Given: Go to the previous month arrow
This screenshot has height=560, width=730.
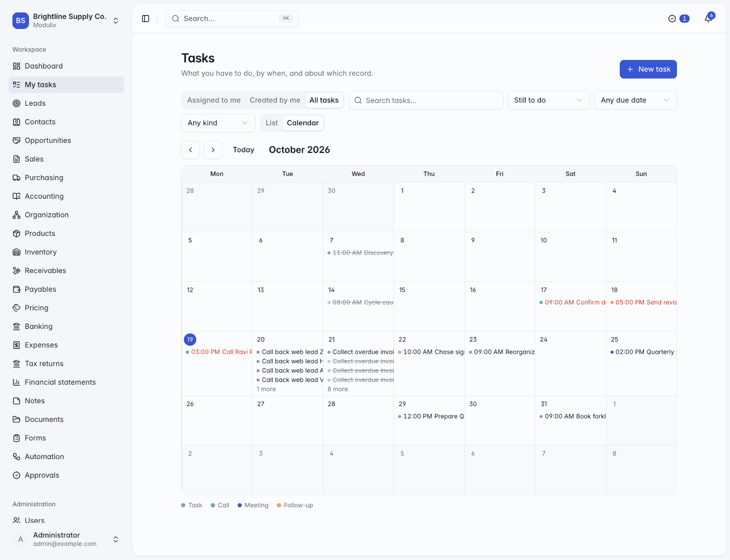Looking at the screenshot, I should [190, 150].
